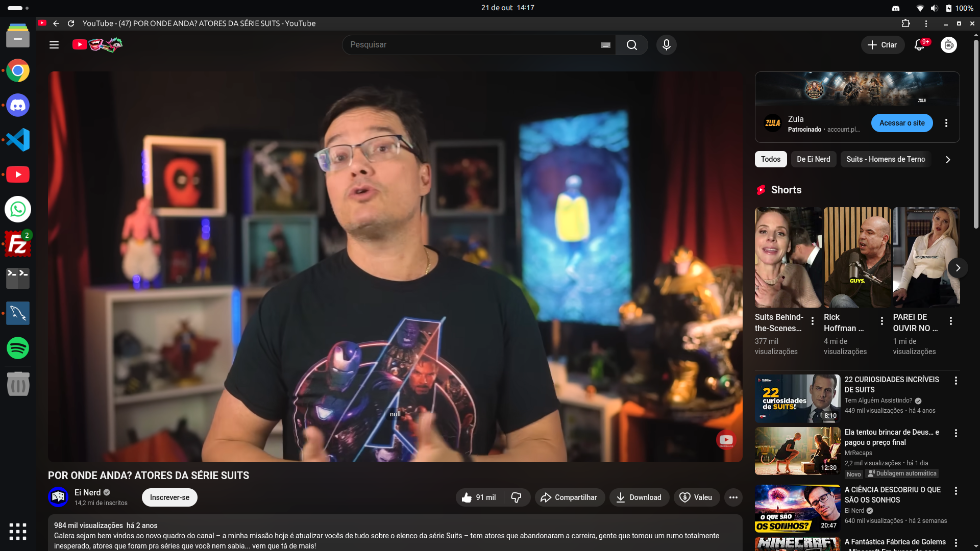Subscribe to Ei Nerd with Inscrever-se
This screenshot has width=980, height=551.
pyautogui.click(x=169, y=497)
